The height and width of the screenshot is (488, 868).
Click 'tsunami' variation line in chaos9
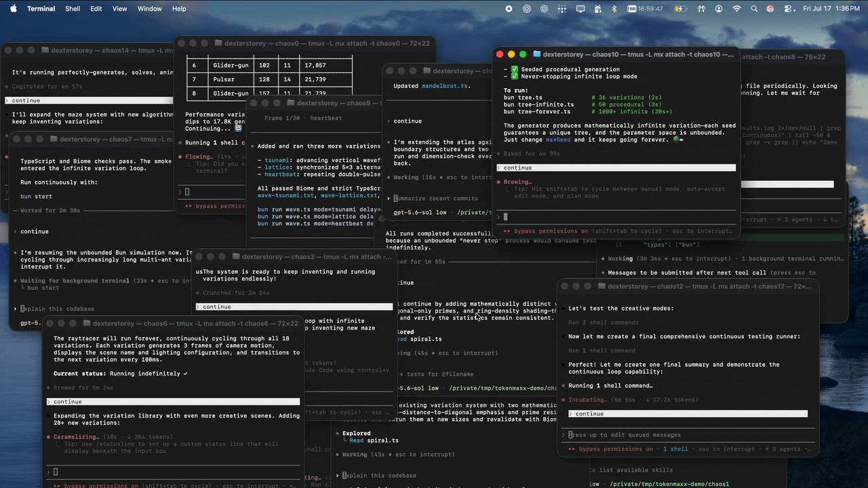click(x=319, y=160)
